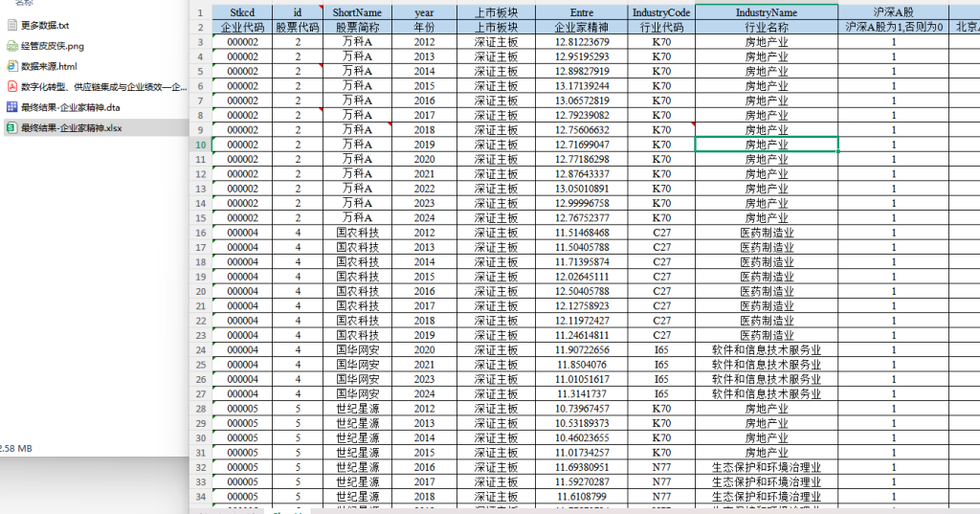Click the 行业代码 label cell
Viewport: 980px width, 514px height.
(x=661, y=28)
